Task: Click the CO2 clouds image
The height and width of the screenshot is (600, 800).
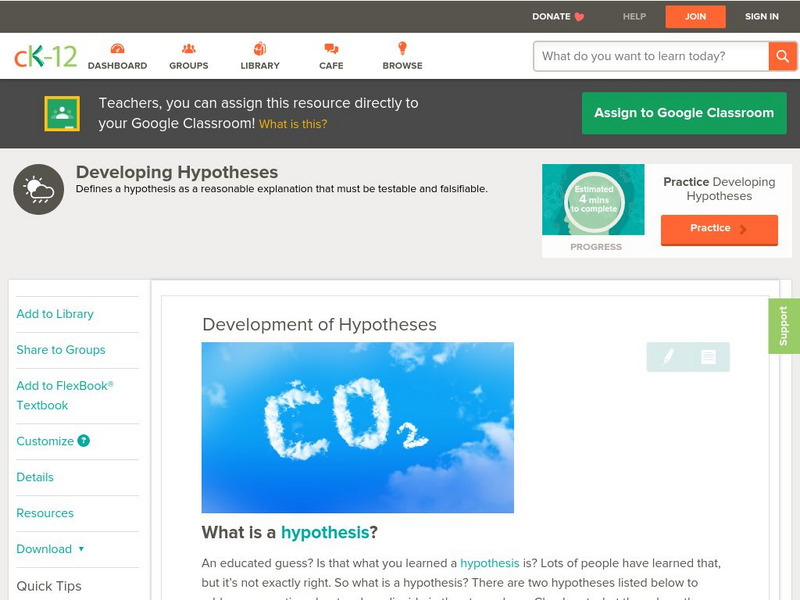Action: click(358, 428)
